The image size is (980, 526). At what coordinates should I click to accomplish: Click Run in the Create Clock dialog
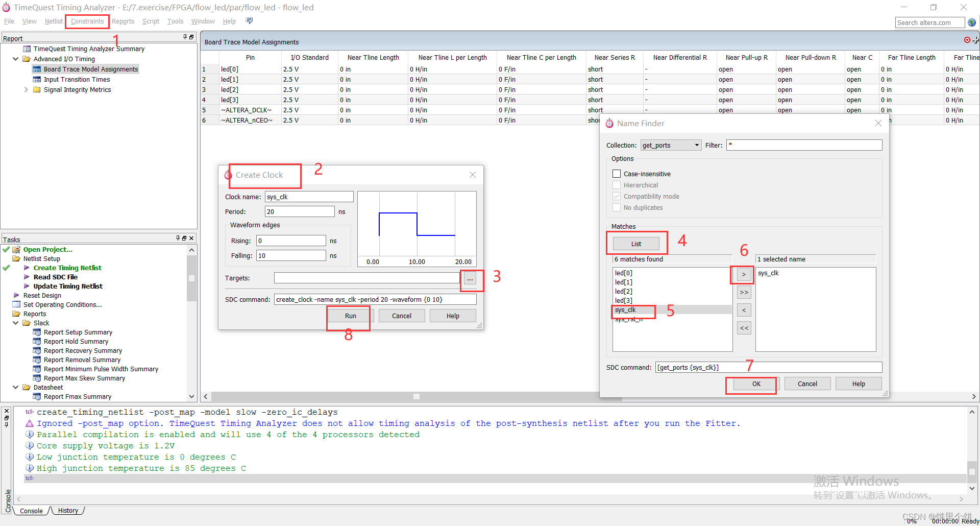tap(350, 316)
